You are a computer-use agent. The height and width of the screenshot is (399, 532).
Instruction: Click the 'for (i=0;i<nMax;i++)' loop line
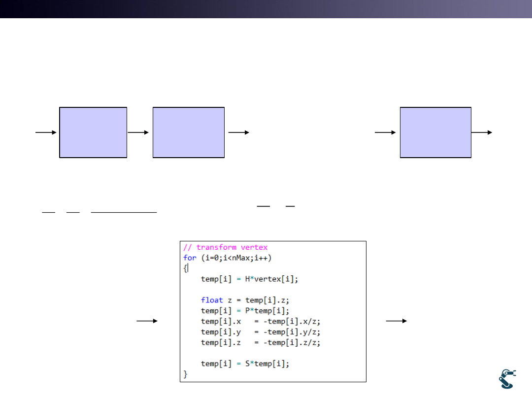(x=227, y=258)
